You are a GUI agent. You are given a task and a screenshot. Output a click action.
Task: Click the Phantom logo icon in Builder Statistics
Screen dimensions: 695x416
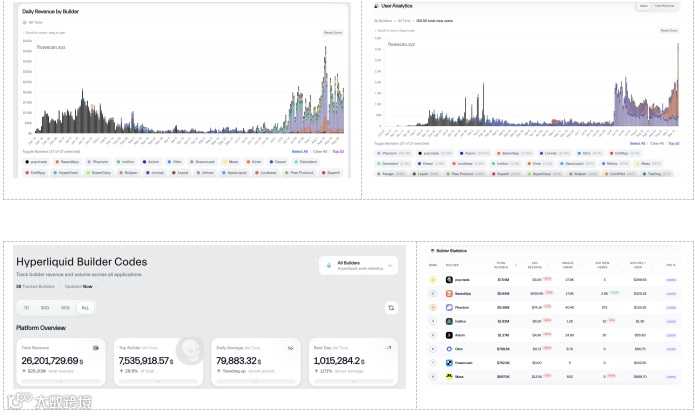click(449, 307)
